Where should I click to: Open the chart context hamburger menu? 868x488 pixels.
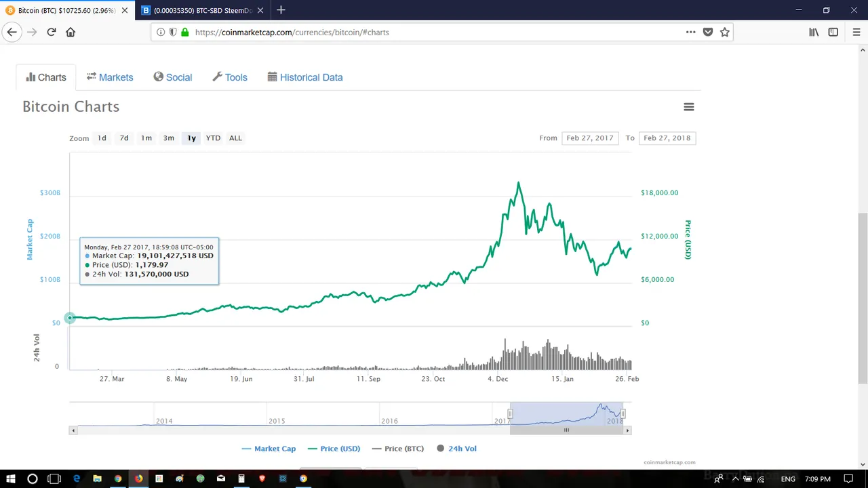coord(689,107)
